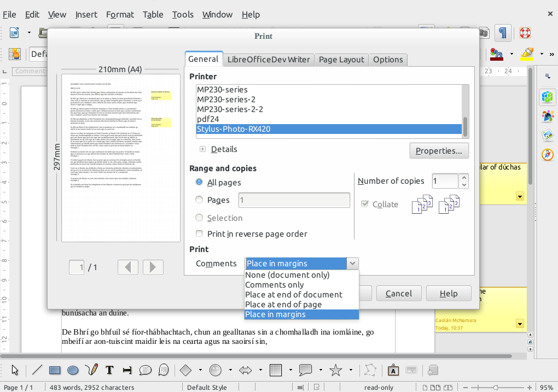Screen dimensions: 558x392
Task: Select pdf24 in the printer list
Action: pos(208,119)
